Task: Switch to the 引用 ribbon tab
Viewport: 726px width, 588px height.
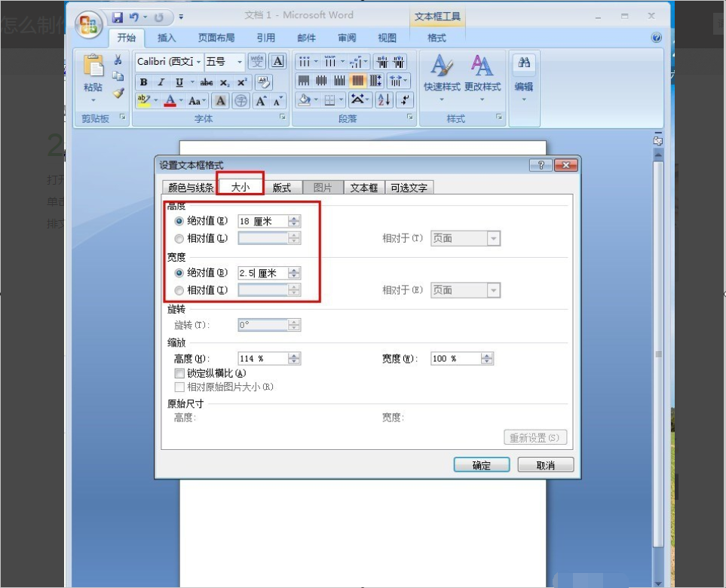Action: tap(266, 38)
